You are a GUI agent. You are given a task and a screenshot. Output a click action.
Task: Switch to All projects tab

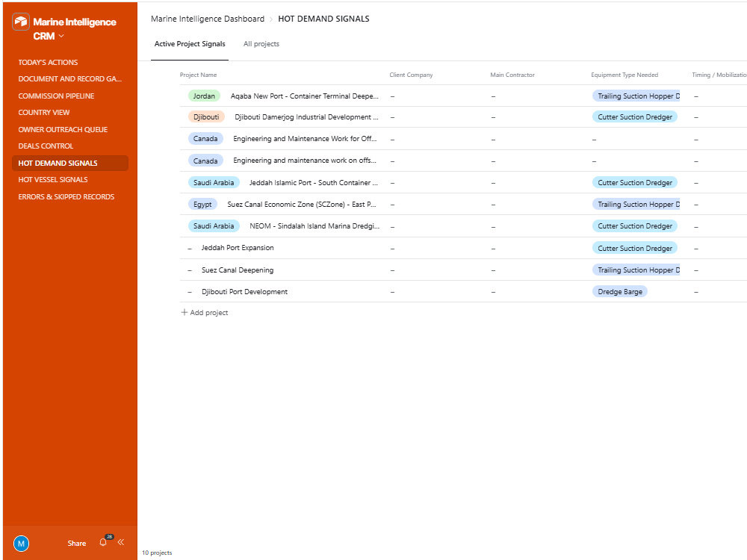(261, 44)
